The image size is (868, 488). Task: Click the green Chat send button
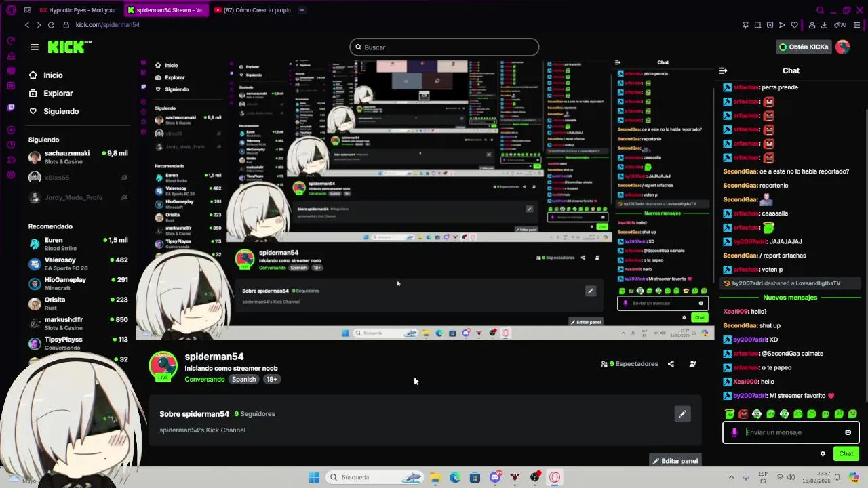846,454
